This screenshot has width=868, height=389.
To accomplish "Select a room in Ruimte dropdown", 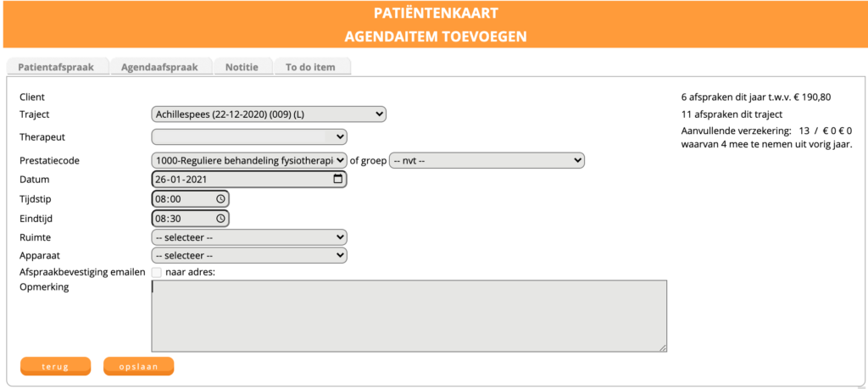I will 249,237.
